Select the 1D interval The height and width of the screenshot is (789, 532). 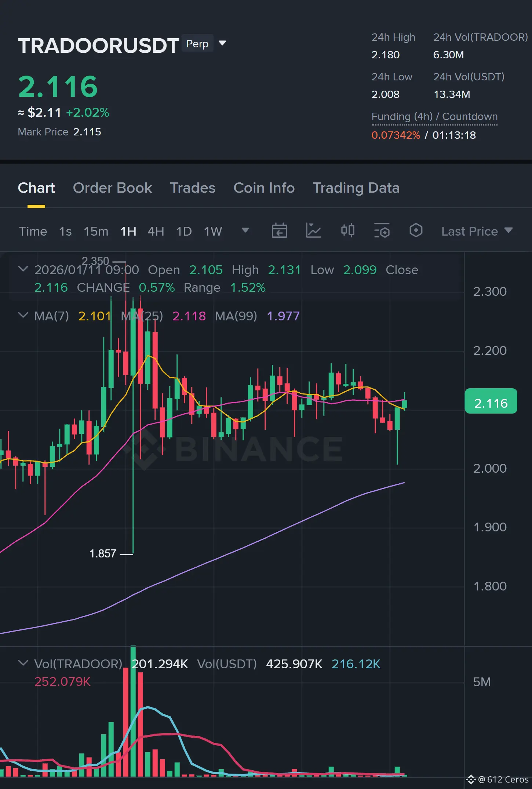184,231
